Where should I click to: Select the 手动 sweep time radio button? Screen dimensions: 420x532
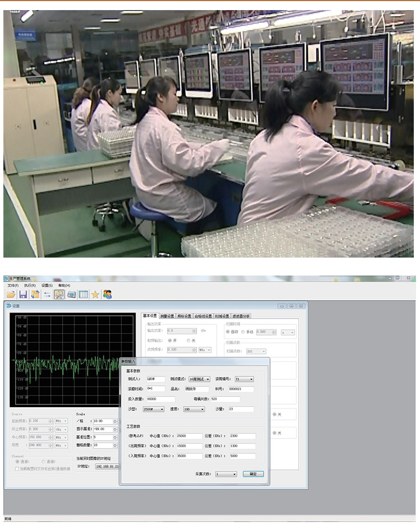(x=244, y=332)
